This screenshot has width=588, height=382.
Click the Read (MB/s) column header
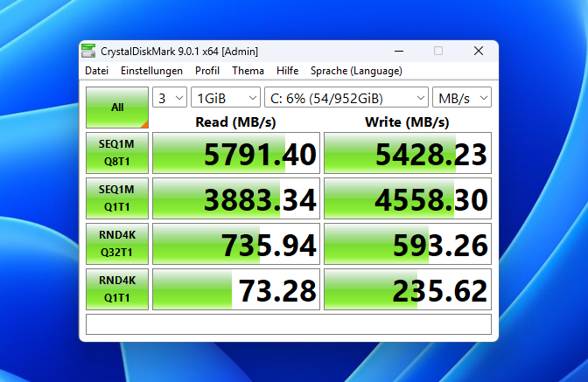(x=235, y=122)
